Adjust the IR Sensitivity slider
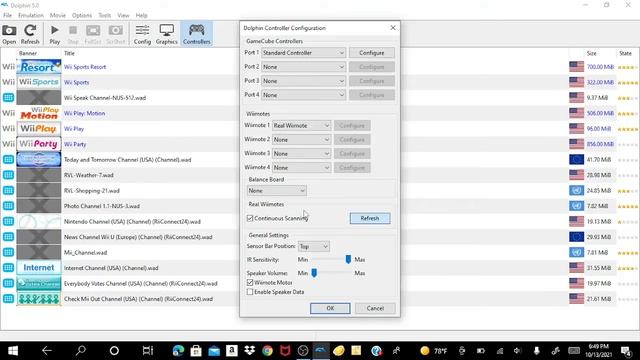This screenshot has height=360, width=640. coord(348,260)
